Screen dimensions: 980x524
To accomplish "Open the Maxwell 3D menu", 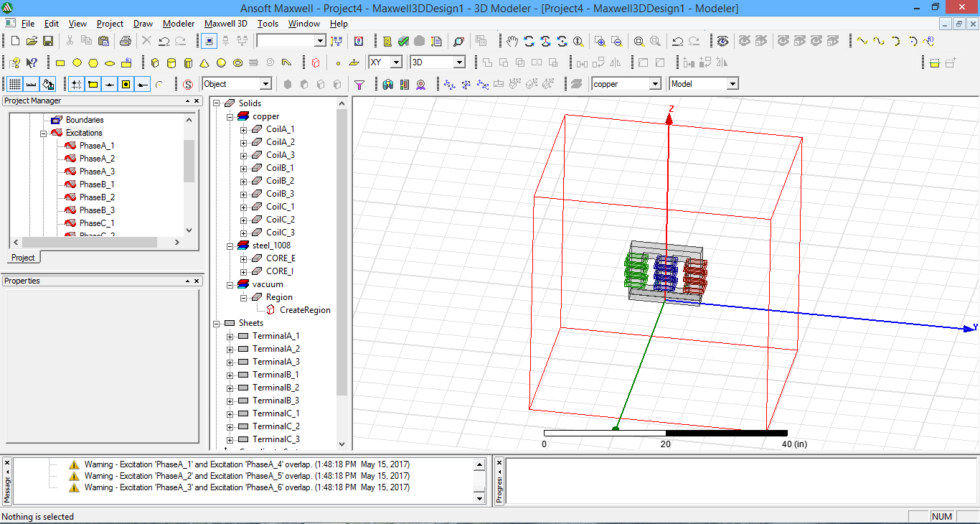I will 226,23.
